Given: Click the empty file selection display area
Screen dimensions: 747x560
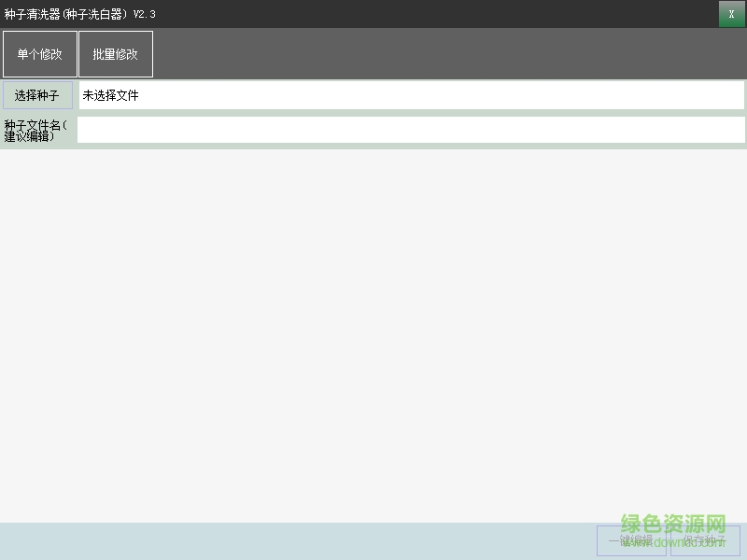Looking at the screenshot, I should pos(420,94).
